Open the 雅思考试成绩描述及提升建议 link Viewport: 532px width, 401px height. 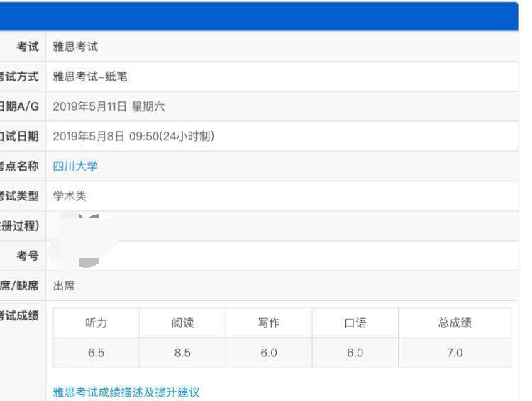[126, 392]
